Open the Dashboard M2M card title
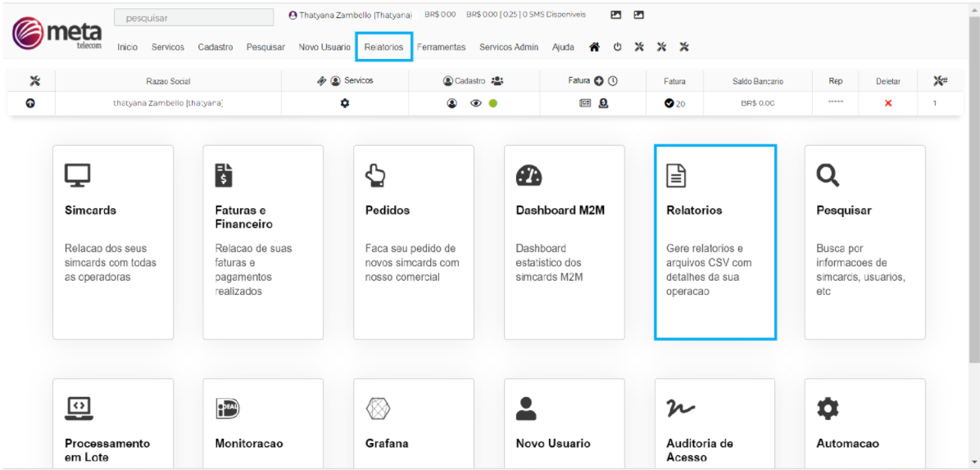The image size is (980, 470). pos(560,210)
